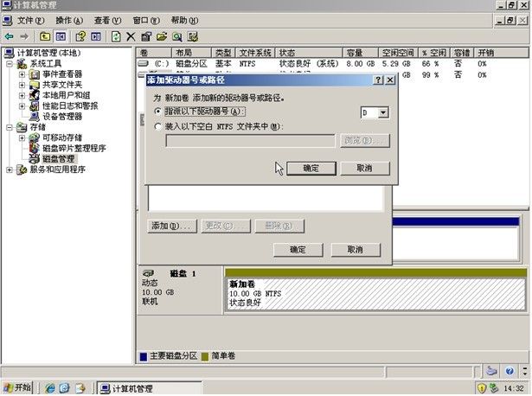
Task: Select 磁盘管理 in the tree
Action: (59, 159)
